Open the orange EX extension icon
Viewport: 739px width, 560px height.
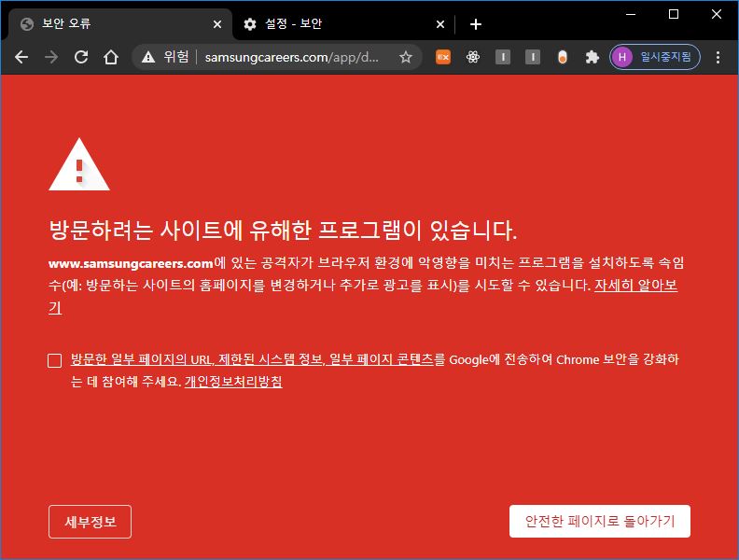click(x=443, y=57)
